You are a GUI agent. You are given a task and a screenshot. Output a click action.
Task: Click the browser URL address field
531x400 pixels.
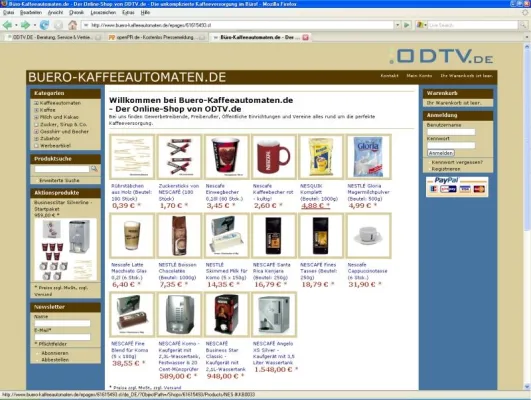[237, 25]
